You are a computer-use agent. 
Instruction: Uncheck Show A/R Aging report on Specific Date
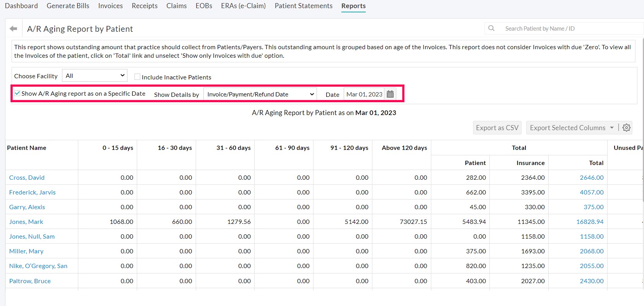[17, 93]
